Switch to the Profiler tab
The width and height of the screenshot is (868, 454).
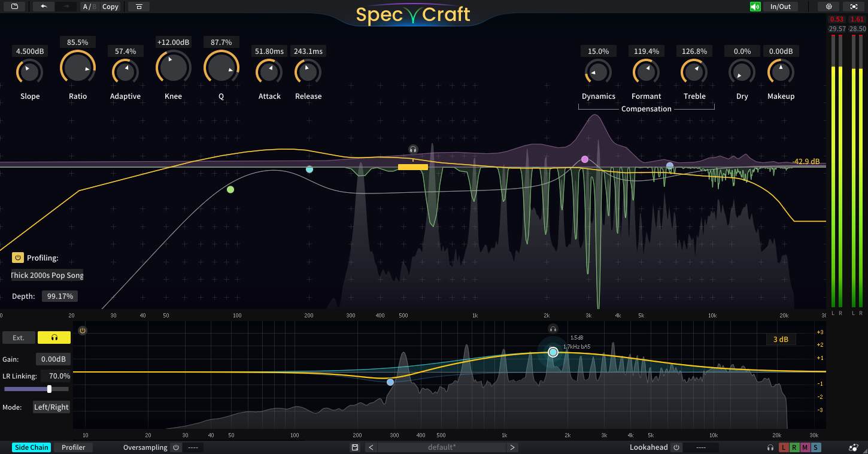pyautogui.click(x=74, y=447)
